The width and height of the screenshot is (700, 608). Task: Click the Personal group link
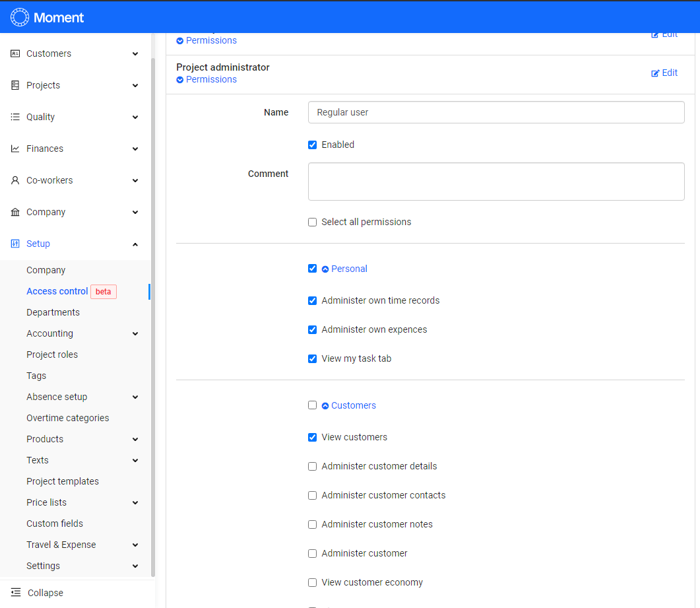[349, 269]
